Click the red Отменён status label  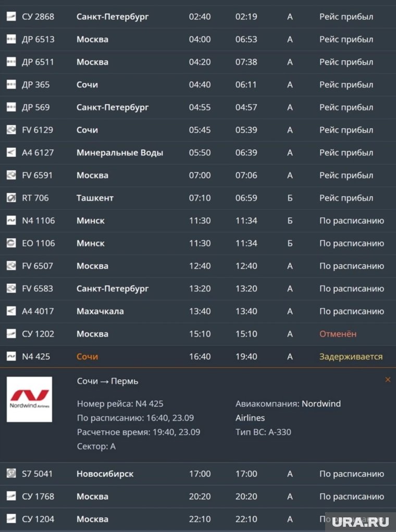[x=338, y=334]
